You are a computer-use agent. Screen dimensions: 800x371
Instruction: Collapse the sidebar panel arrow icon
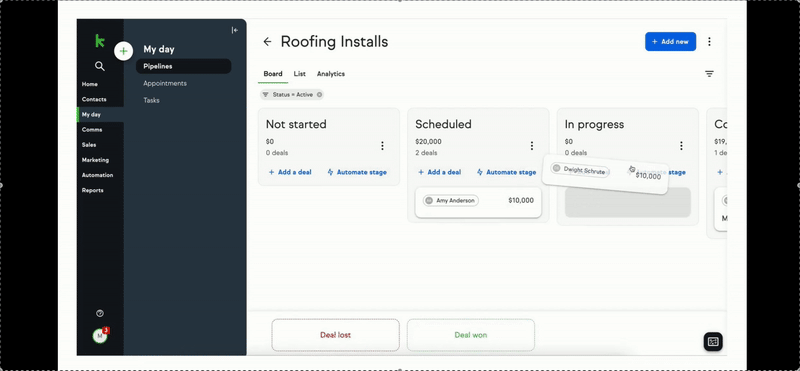pos(235,30)
